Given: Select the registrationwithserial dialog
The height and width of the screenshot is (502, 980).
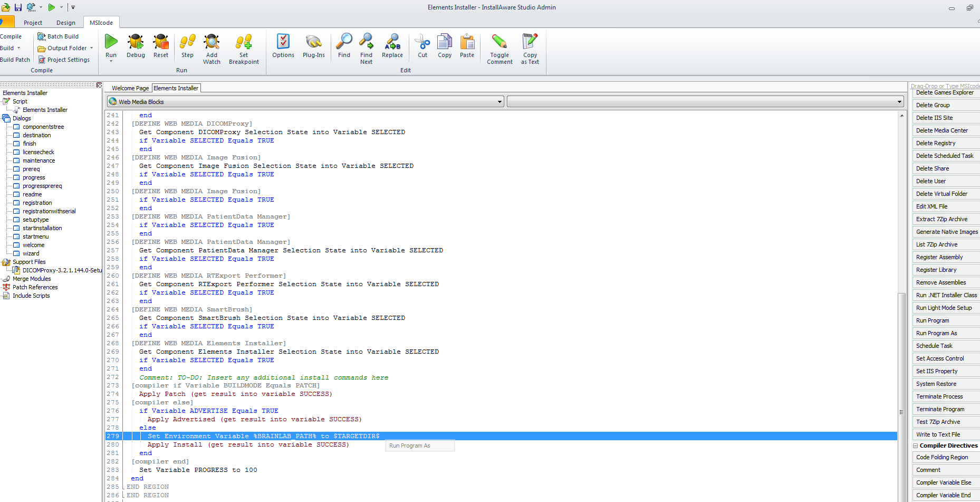Looking at the screenshot, I should pyautogui.click(x=49, y=211).
